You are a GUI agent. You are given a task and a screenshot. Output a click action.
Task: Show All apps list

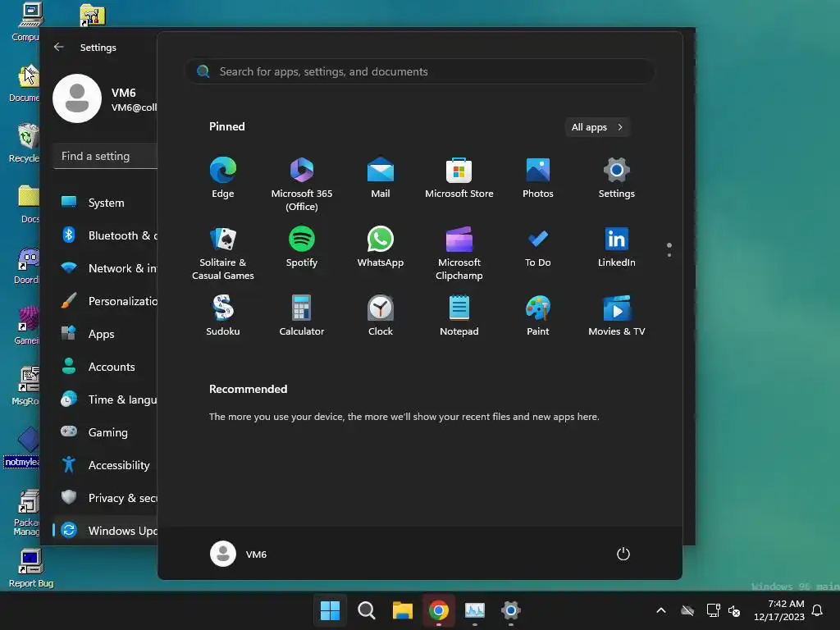coord(597,127)
